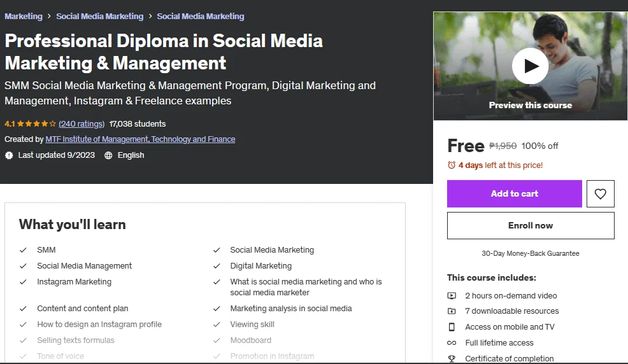Click the Full lifetime access text
The width and height of the screenshot is (628, 364).
[499, 343]
